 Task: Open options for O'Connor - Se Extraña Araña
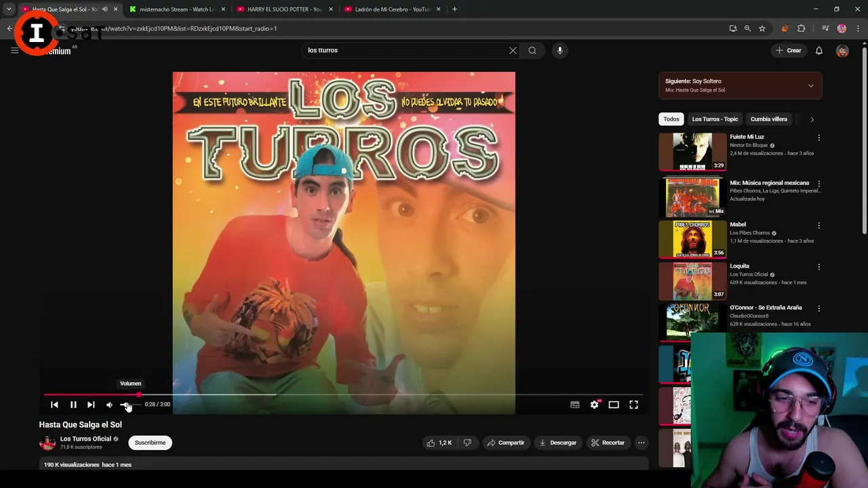pyautogui.click(x=818, y=308)
